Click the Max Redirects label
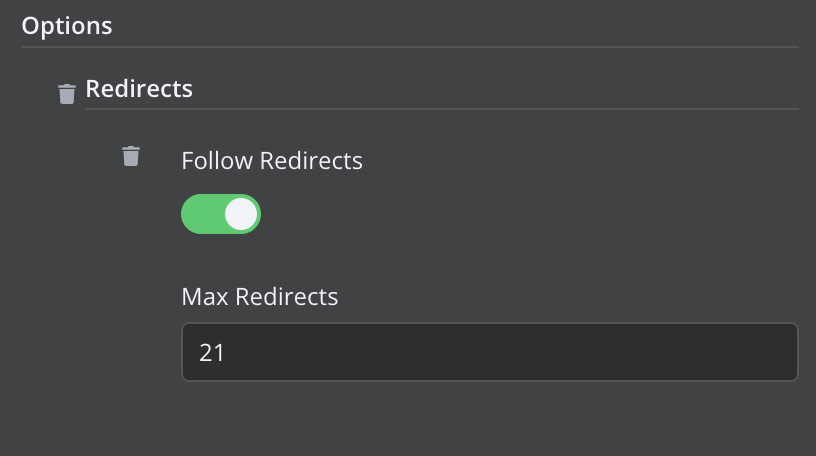The height and width of the screenshot is (456, 816). (x=259, y=296)
